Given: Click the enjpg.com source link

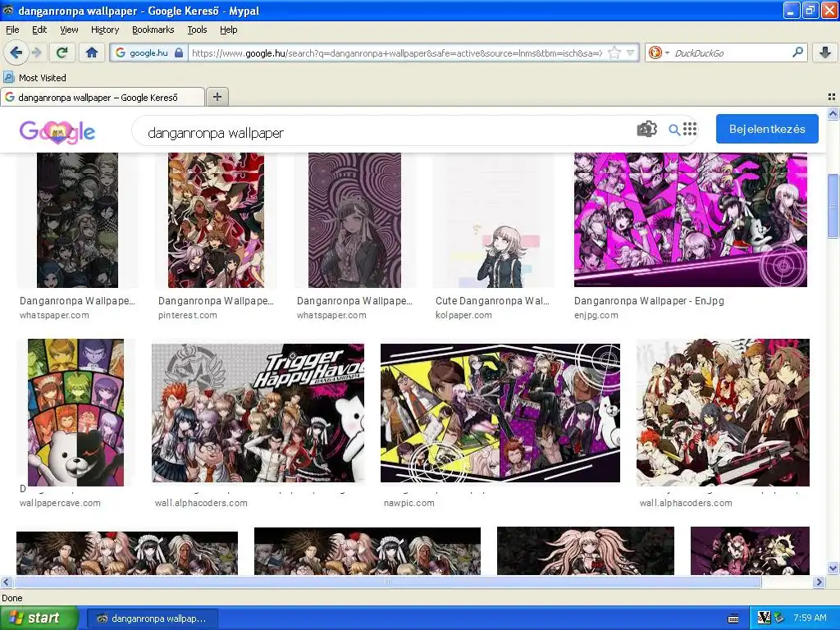Looking at the screenshot, I should click(596, 315).
